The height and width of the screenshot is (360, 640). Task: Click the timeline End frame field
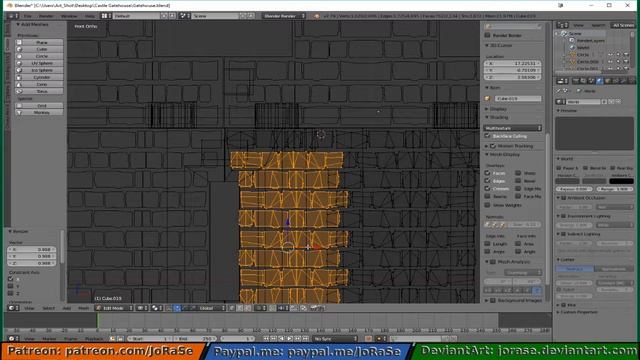tap(196, 339)
